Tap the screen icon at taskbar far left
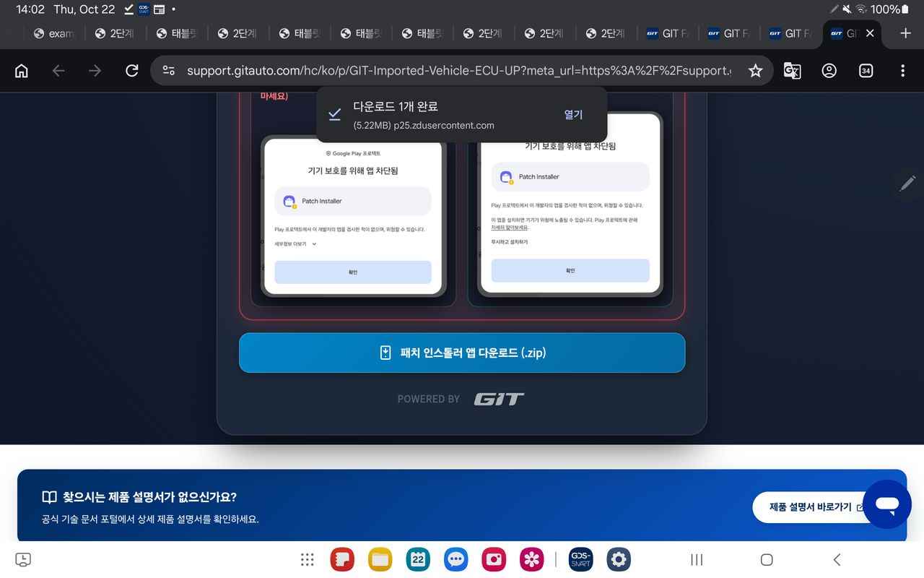Screen dimensions: 924x578 (23, 559)
